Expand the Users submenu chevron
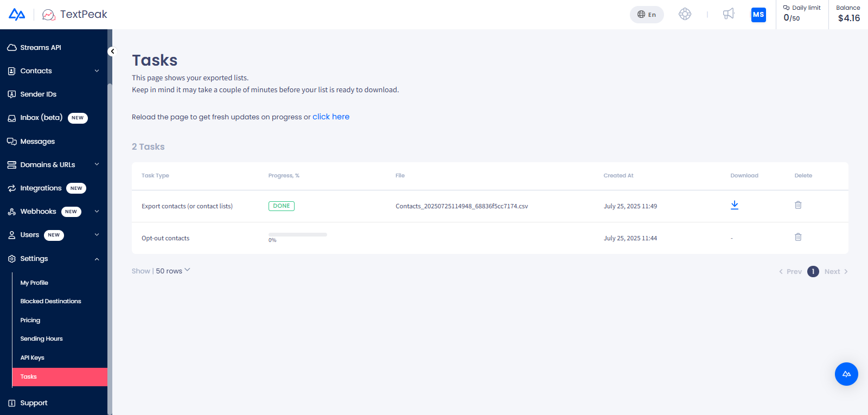 97,235
